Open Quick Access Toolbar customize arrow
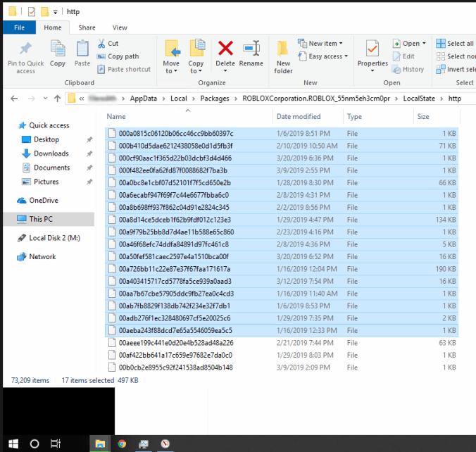476x452 pixels. click(55, 12)
